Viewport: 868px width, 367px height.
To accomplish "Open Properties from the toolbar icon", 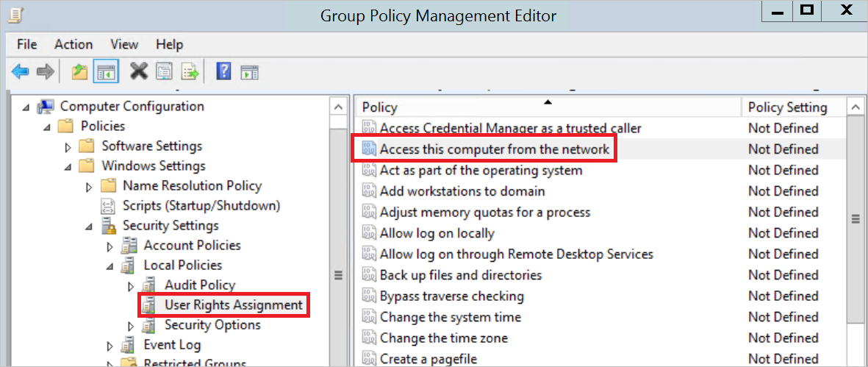I will (164, 71).
